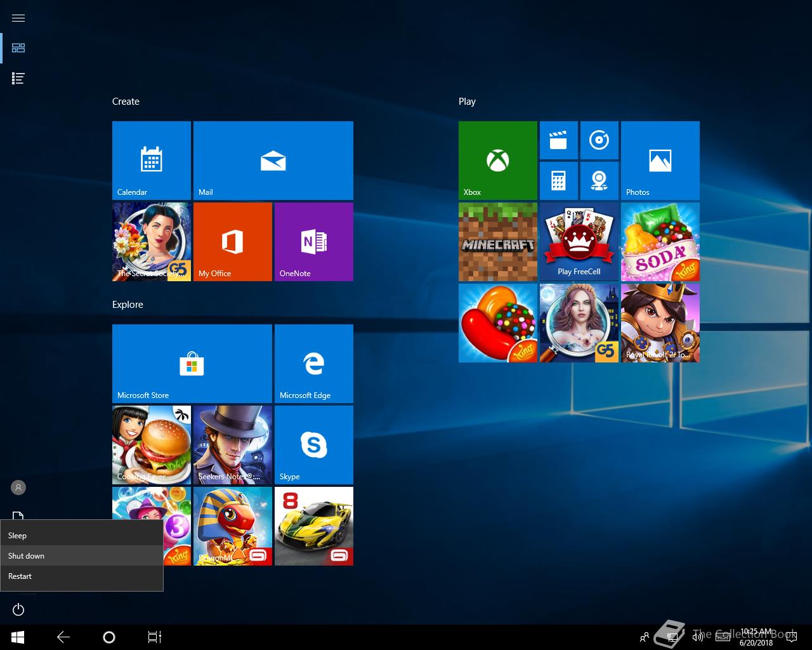The width and height of the screenshot is (812, 650).
Task: Open the Play FreeCell tile
Action: click(x=579, y=242)
